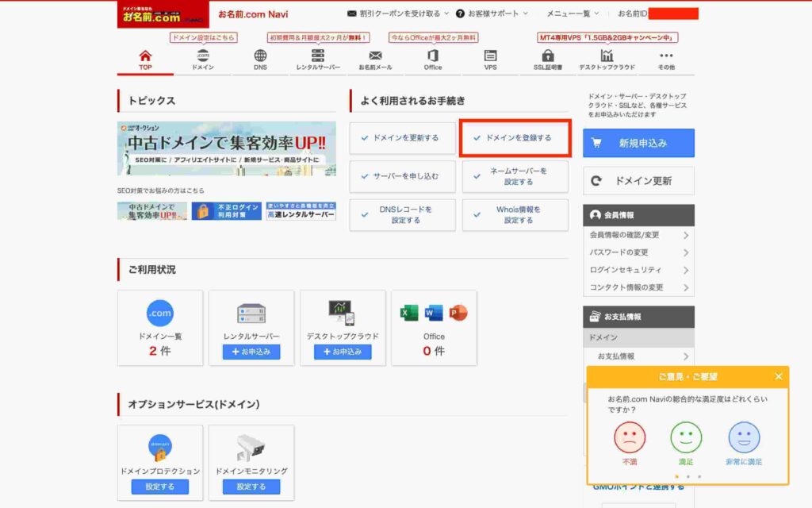Click MT4専用VPS campaign promo label
The height and width of the screenshot is (508, 812).
coord(607,37)
